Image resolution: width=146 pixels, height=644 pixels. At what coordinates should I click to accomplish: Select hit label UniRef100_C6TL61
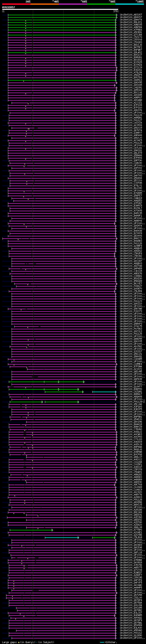point(131,148)
